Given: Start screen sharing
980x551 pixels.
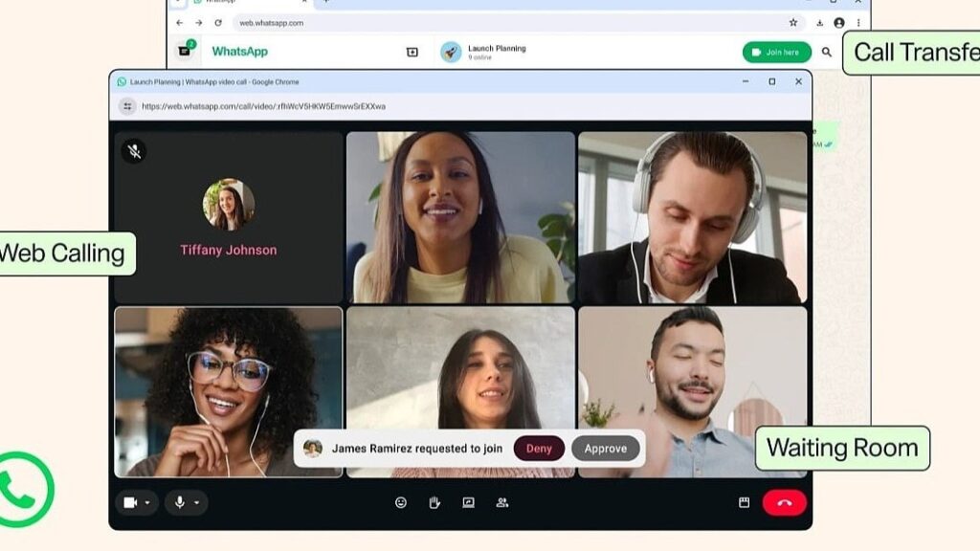Looking at the screenshot, I should 468,503.
